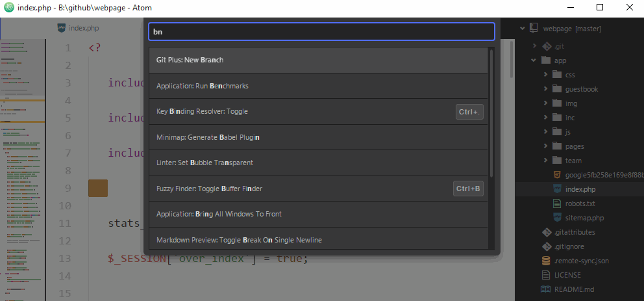
Task: Expand the guestbook folder chevron
Action: pyautogui.click(x=545, y=89)
